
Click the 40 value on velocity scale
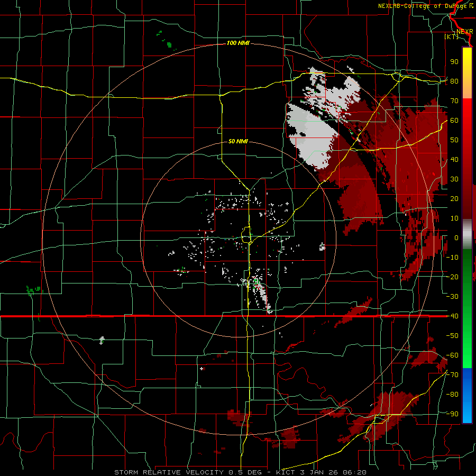[454, 160]
